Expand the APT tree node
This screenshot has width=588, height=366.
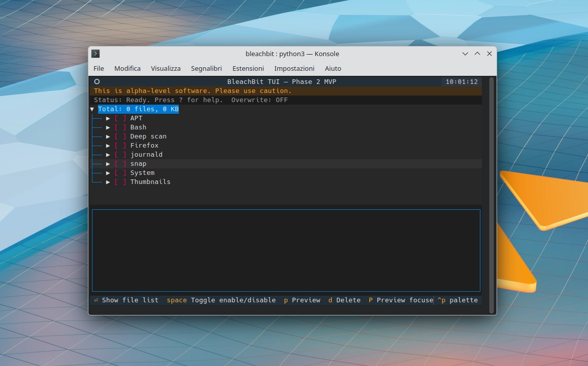click(108, 118)
